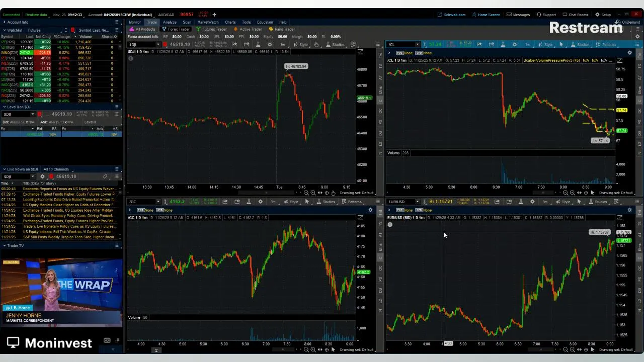Open the /GC chart symbol dropdown
644x362 pixels.
(x=158, y=202)
